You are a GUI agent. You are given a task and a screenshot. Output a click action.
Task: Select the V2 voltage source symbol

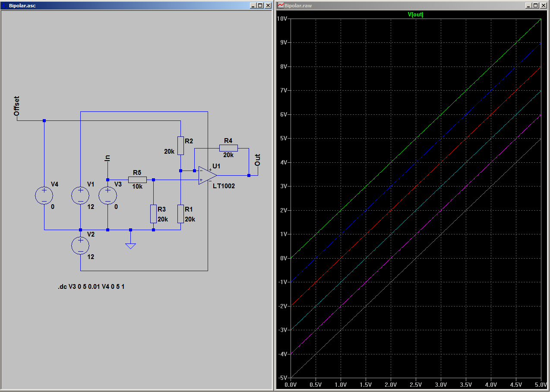80,245
